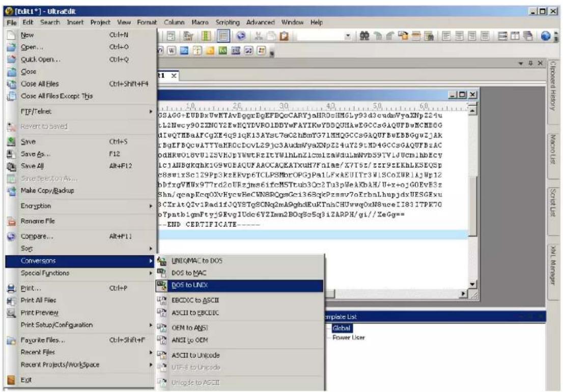Select DOS to MAC conversion
Image resolution: width=563 pixels, height=392 pixels.
(239, 273)
